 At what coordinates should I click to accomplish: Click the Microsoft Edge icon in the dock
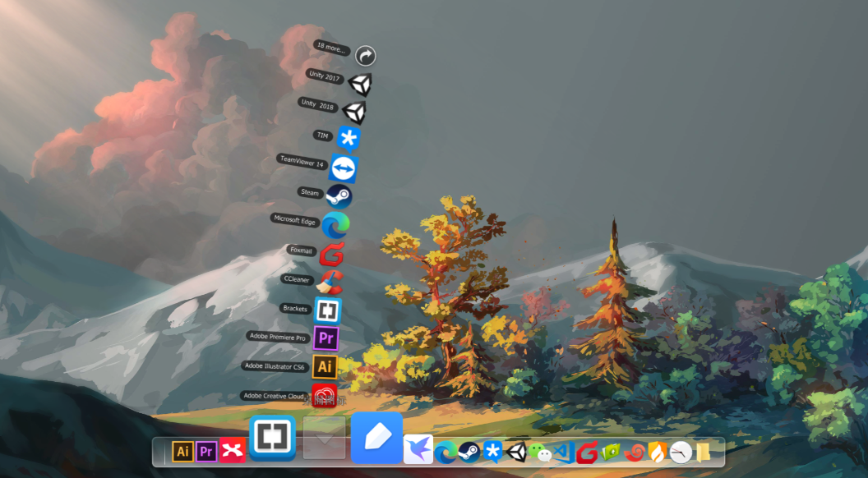pyautogui.click(x=445, y=453)
